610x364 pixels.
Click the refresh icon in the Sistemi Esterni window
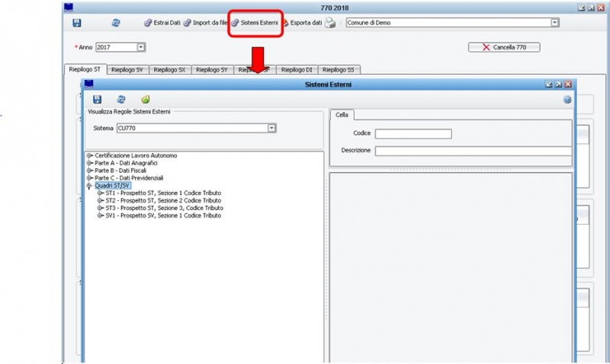(x=121, y=100)
